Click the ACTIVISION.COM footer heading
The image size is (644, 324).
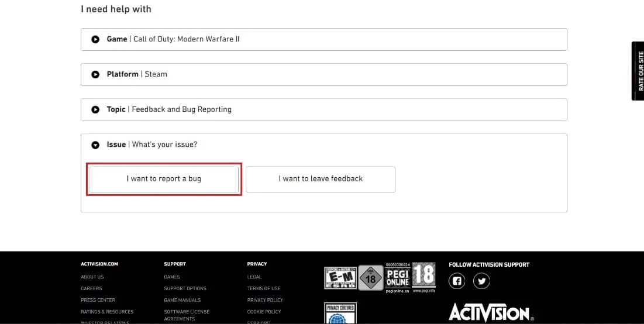click(99, 264)
